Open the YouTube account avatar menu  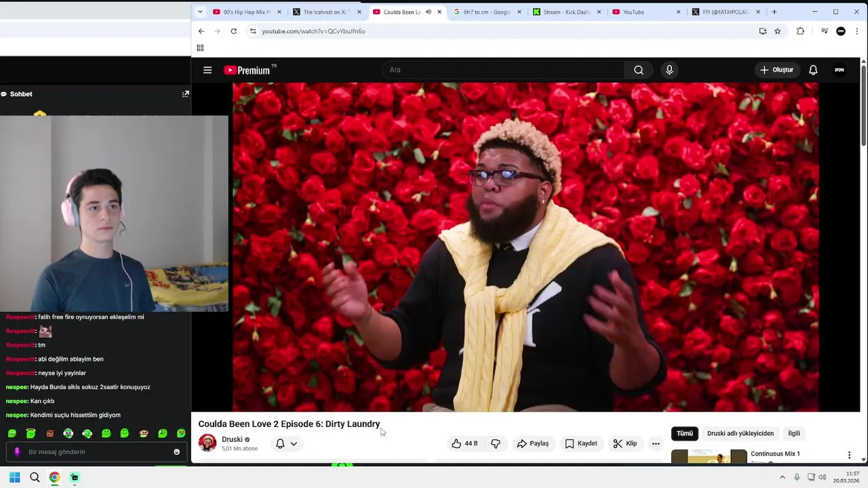(x=840, y=70)
